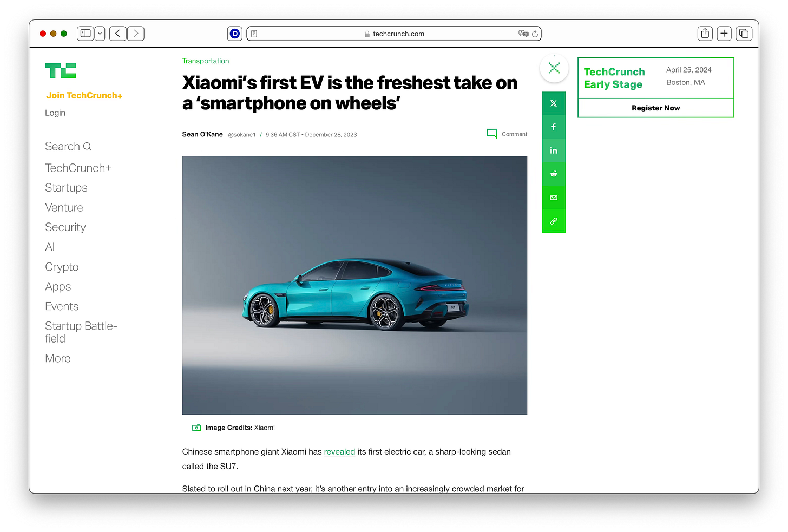The image size is (788, 532).
Task: Expand the More navigation item
Action: pyautogui.click(x=58, y=358)
